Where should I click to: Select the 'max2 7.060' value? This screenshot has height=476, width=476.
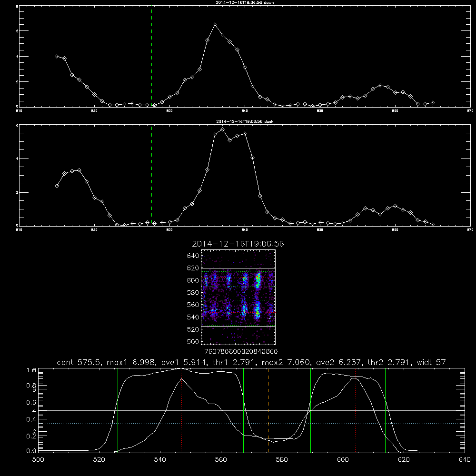pyautogui.click(x=286, y=362)
